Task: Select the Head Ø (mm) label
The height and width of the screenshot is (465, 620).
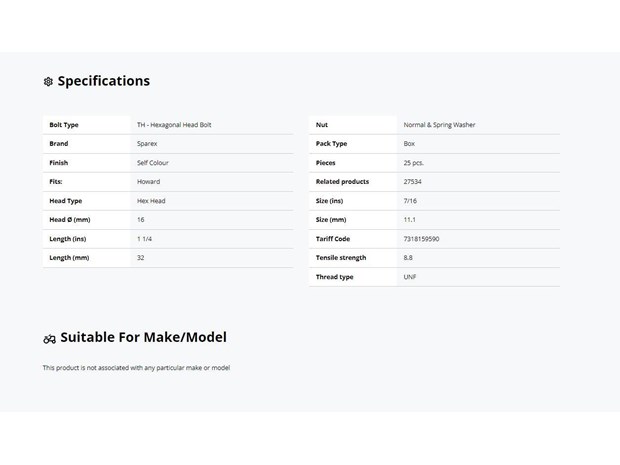Action: (70, 220)
